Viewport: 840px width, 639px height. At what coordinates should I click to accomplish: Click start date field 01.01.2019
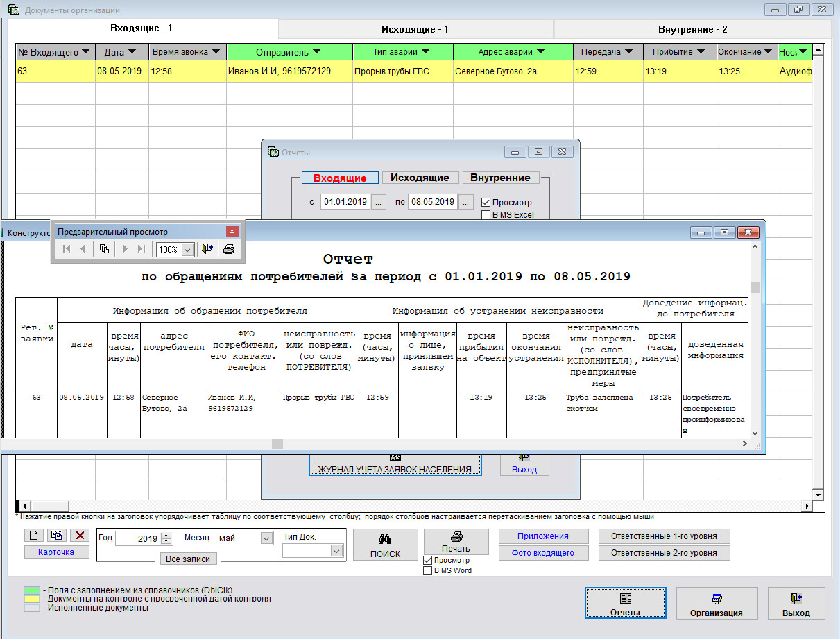click(345, 202)
